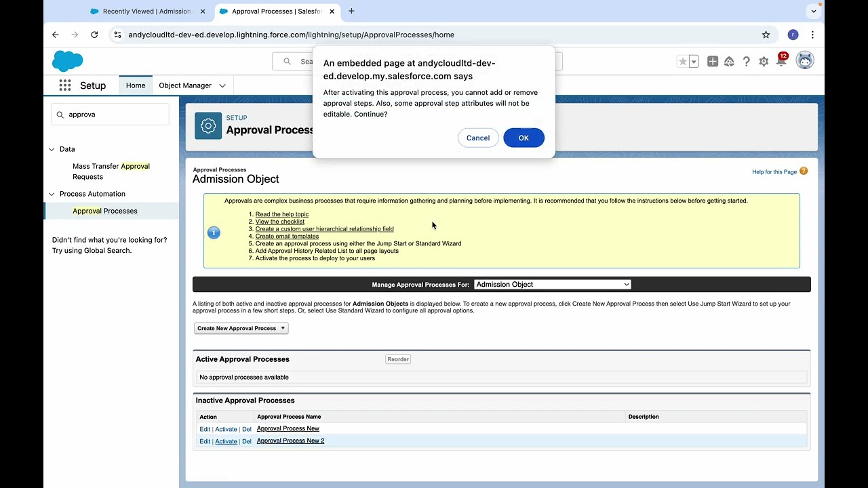
Task: Open Create email templates link
Action: tap(287, 236)
